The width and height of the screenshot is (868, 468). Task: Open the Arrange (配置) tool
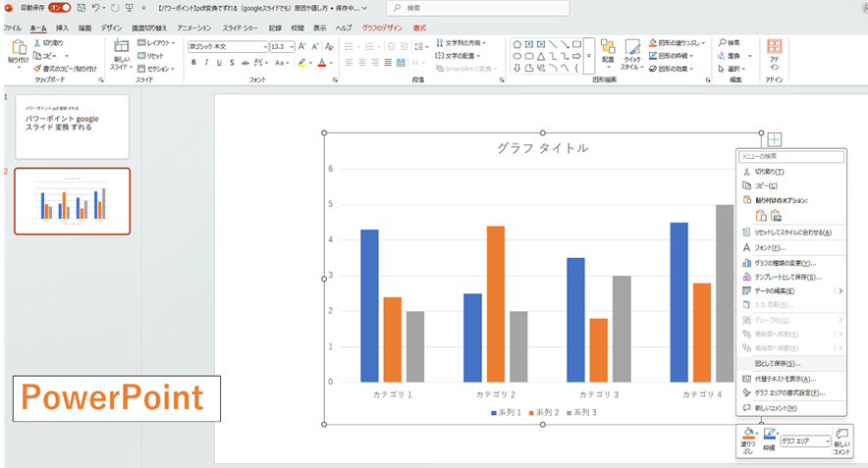608,52
